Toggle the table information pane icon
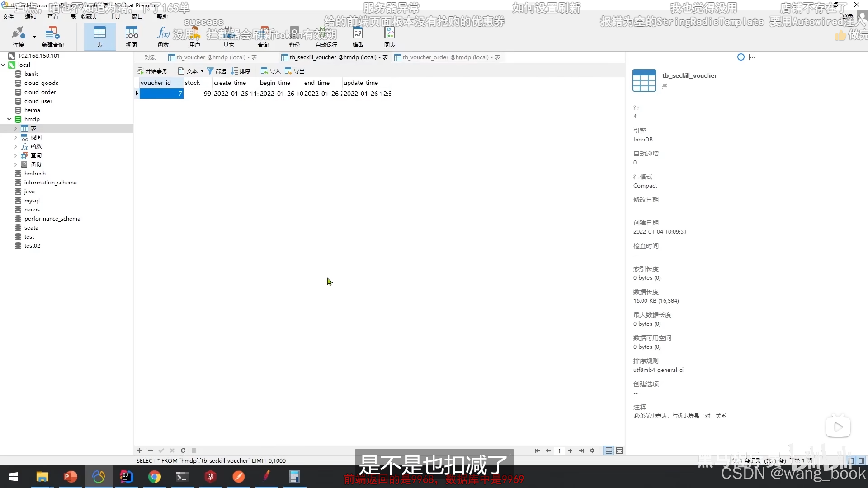This screenshot has width=868, height=488. [741, 56]
